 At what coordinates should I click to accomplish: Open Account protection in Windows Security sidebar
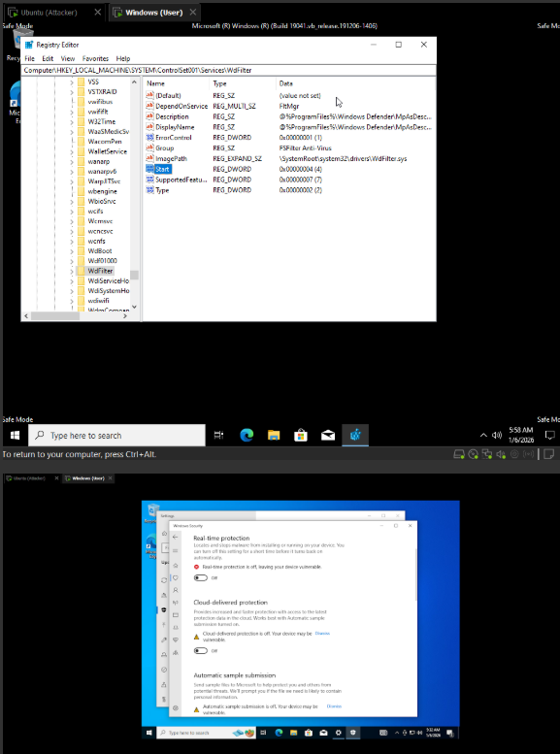point(176,590)
